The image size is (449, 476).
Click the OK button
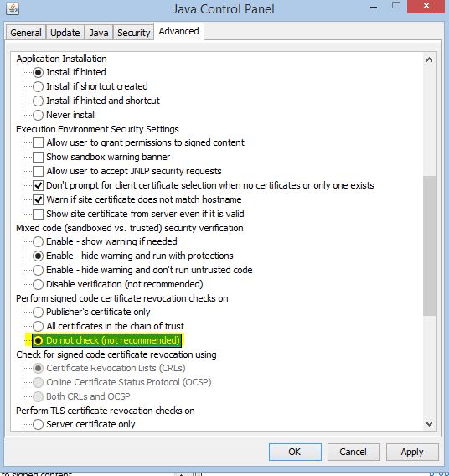tap(295, 452)
